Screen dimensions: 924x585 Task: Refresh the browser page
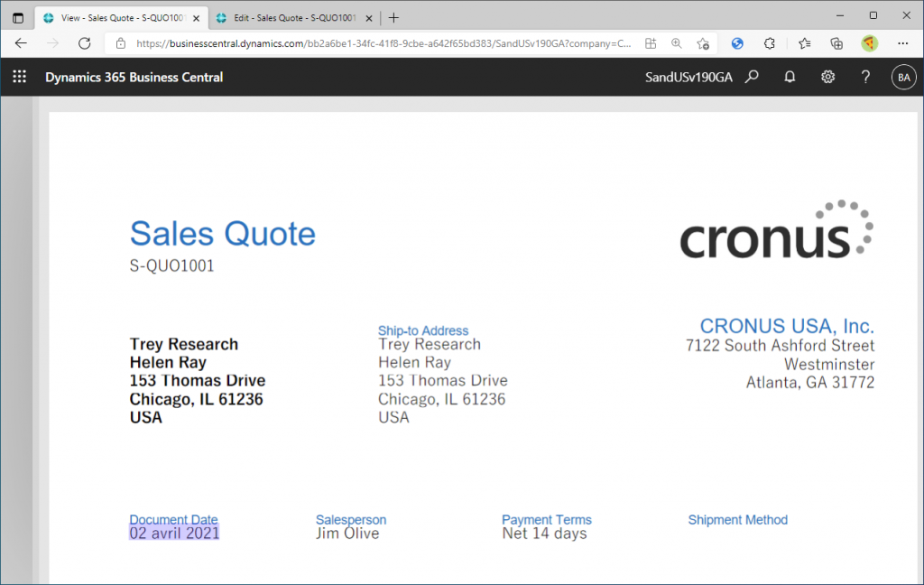coord(84,43)
